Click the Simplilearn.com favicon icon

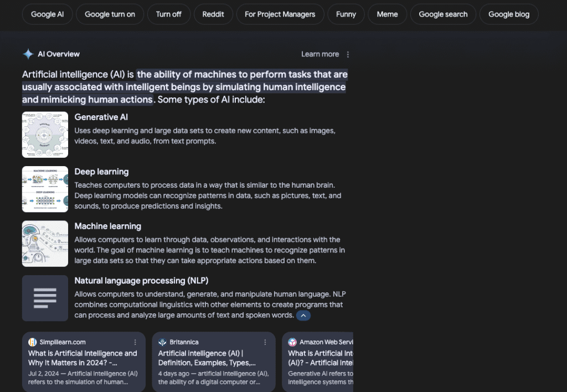[x=33, y=342]
